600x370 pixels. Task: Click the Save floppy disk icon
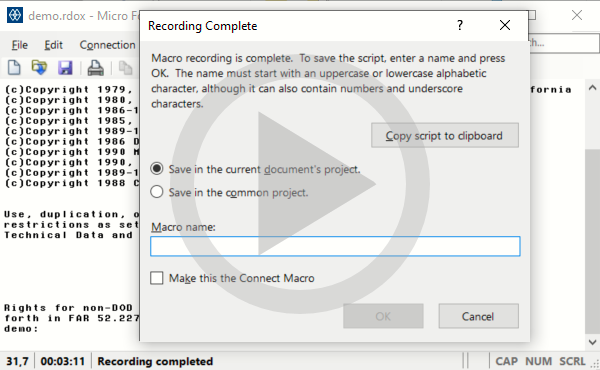(x=65, y=68)
